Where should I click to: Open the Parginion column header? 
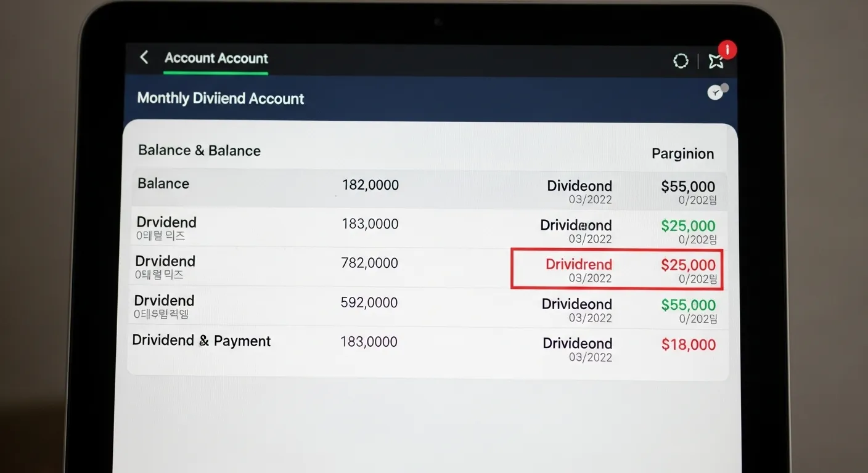pos(682,154)
